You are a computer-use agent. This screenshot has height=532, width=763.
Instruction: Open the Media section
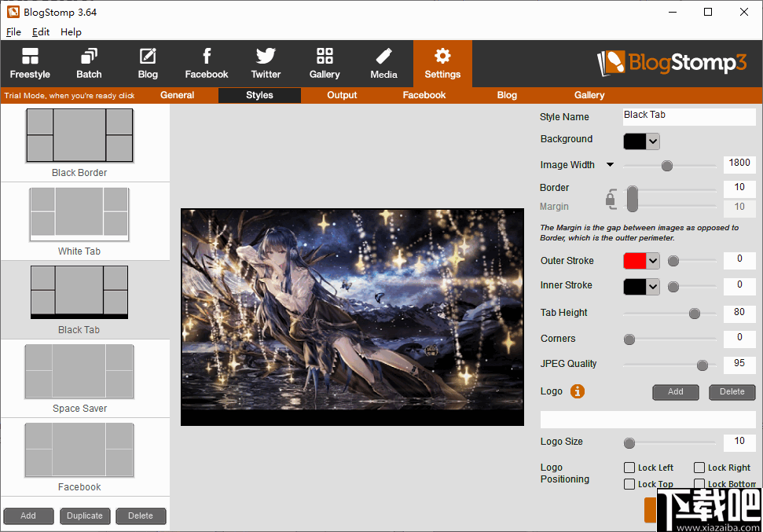pos(383,64)
